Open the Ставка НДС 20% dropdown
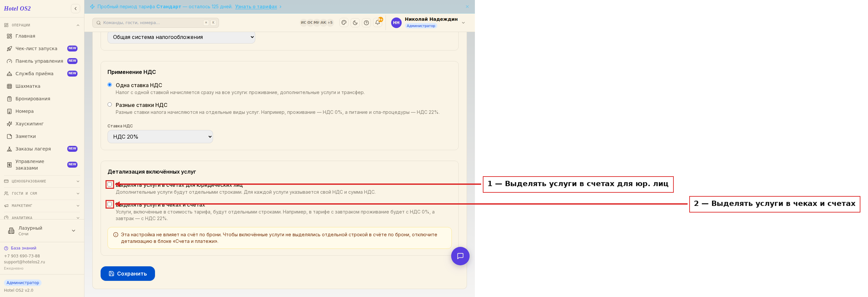 point(160,137)
